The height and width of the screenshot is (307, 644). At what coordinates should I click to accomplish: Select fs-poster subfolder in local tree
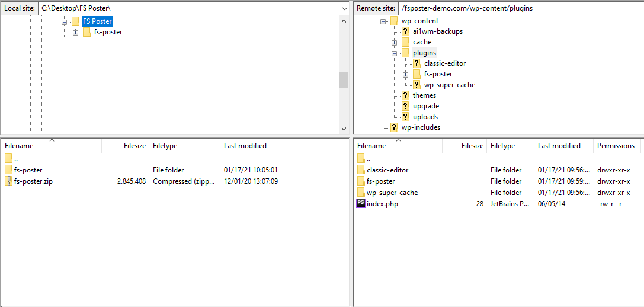[108, 32]
